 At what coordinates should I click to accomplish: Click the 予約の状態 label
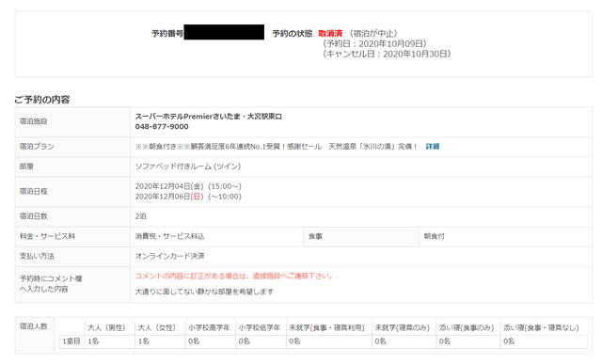point(293,34)
